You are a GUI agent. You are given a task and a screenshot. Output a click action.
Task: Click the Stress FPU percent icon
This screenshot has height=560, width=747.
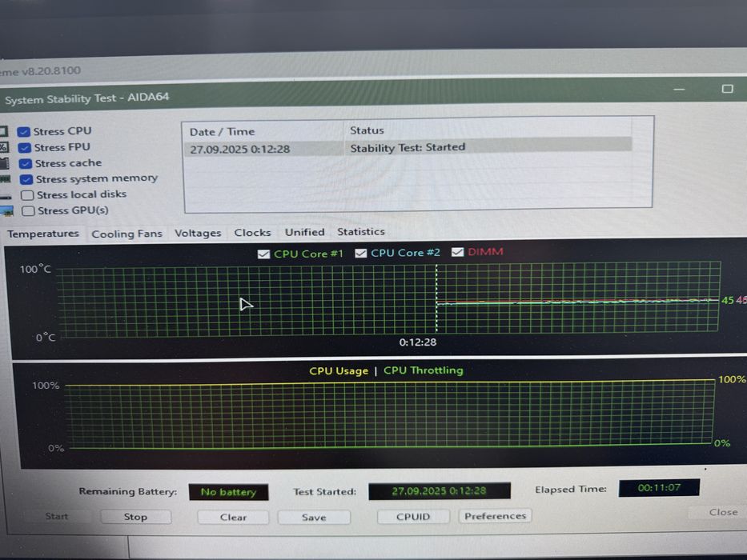4,147
